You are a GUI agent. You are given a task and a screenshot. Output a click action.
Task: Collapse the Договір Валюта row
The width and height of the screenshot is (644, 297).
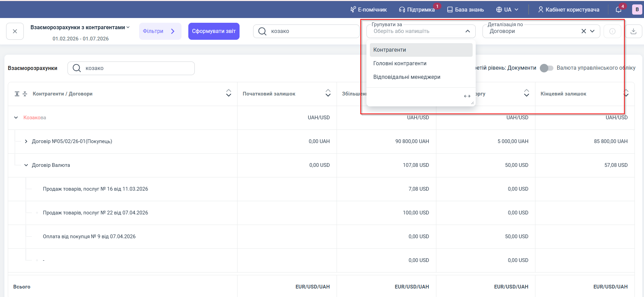point(26,165)
